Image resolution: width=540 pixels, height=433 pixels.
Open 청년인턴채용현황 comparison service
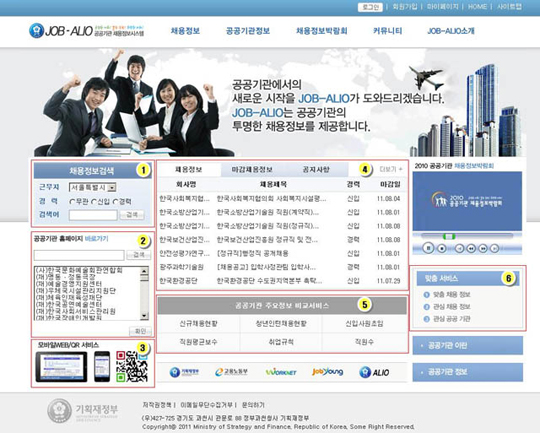[281, 324]
